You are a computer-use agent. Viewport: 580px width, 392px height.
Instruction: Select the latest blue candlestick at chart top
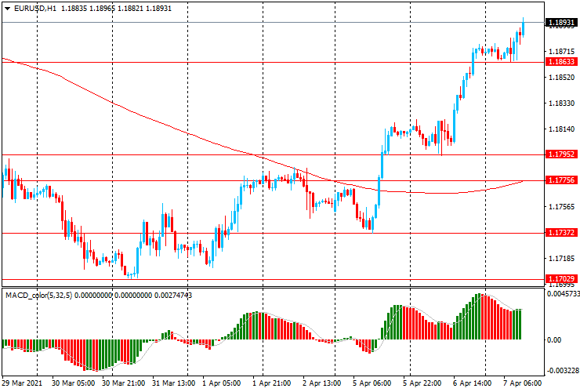523,28
